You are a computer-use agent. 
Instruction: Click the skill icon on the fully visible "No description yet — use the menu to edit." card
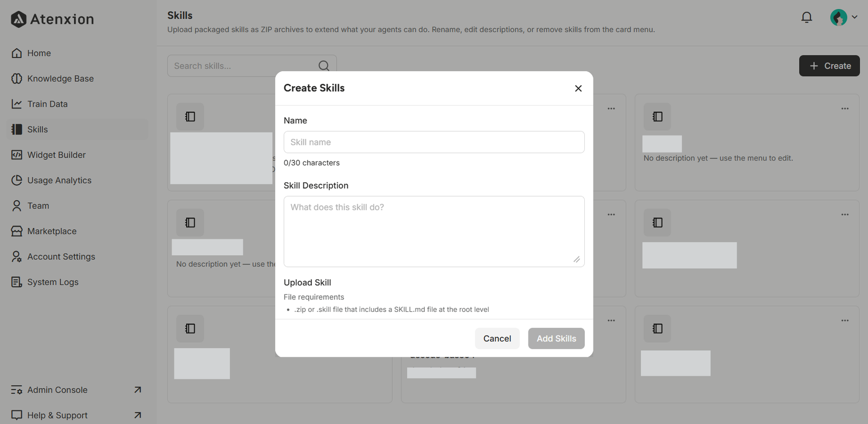tap(658, 117)
